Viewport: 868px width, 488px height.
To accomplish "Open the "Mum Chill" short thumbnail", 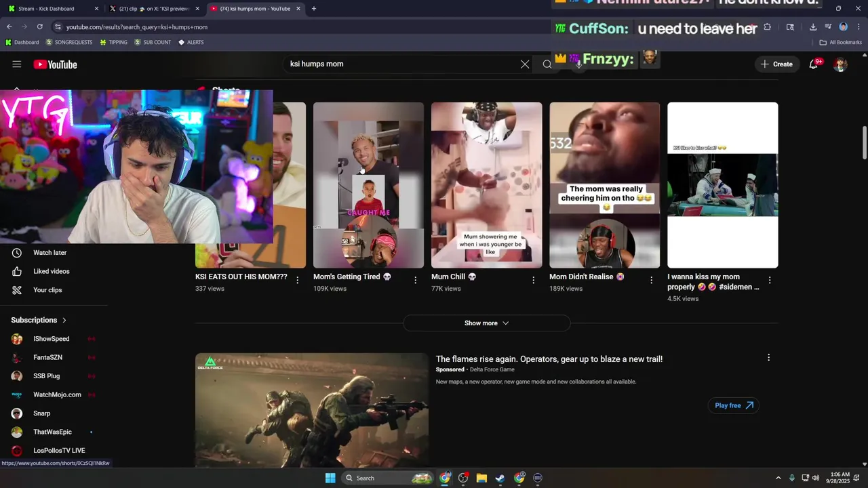I will (x=487, y=185).
